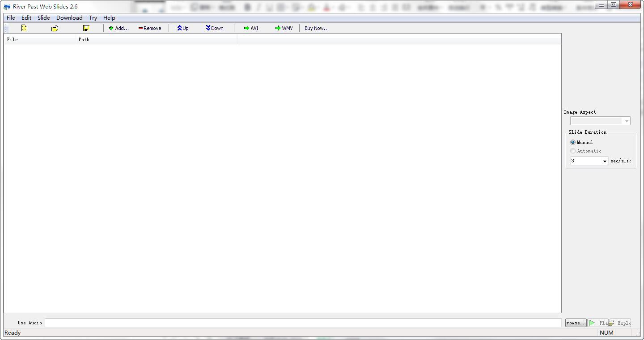Click the Open project folder icon
The width and height of the screenshot is (644, 340).
pos(55,28)
